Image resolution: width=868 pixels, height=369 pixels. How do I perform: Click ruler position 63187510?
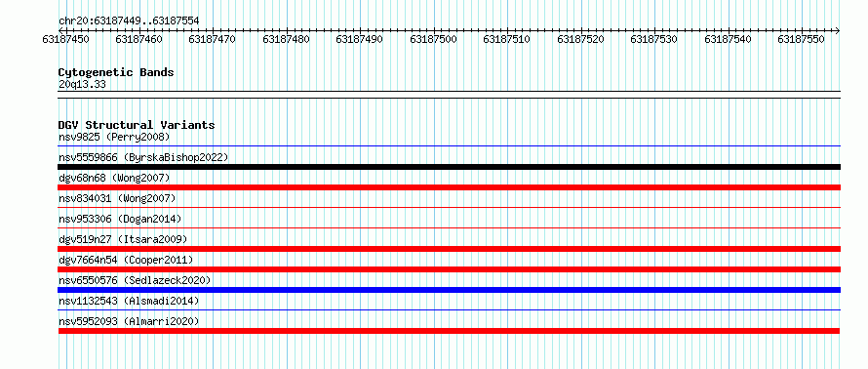click(x=506, y=39)
